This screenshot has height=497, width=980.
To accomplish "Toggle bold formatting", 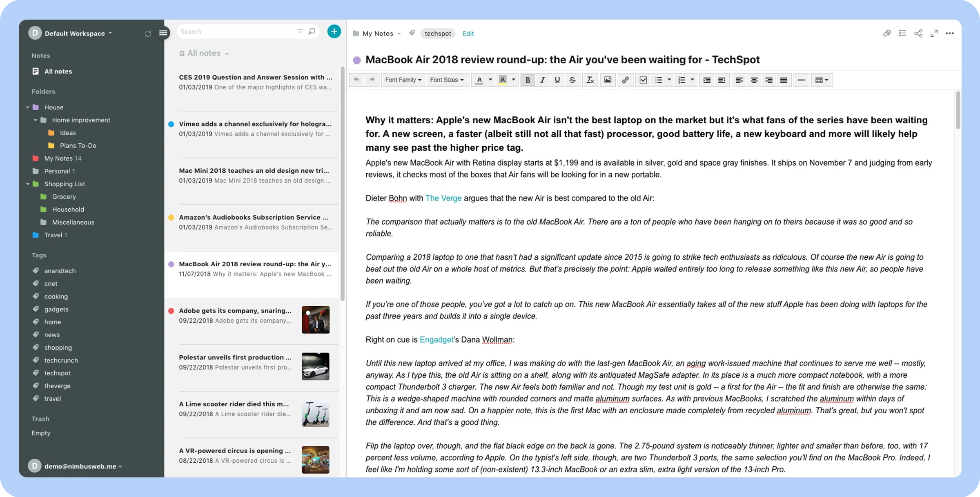I will [x=528, y=80].
